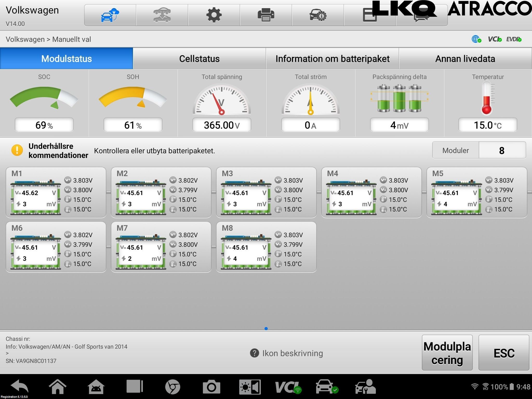Click the 365.00 V total voltage value
Viewport: 532px width, 399px height.
pos(222,125)
